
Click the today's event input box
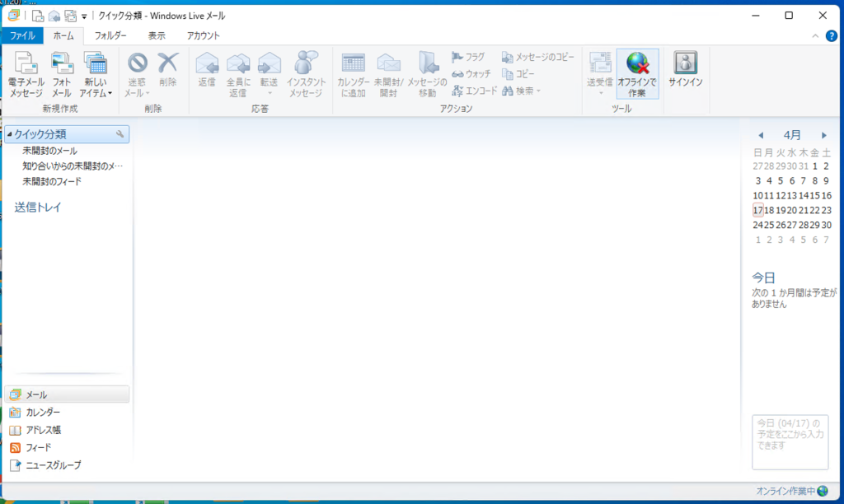point(790,442)
